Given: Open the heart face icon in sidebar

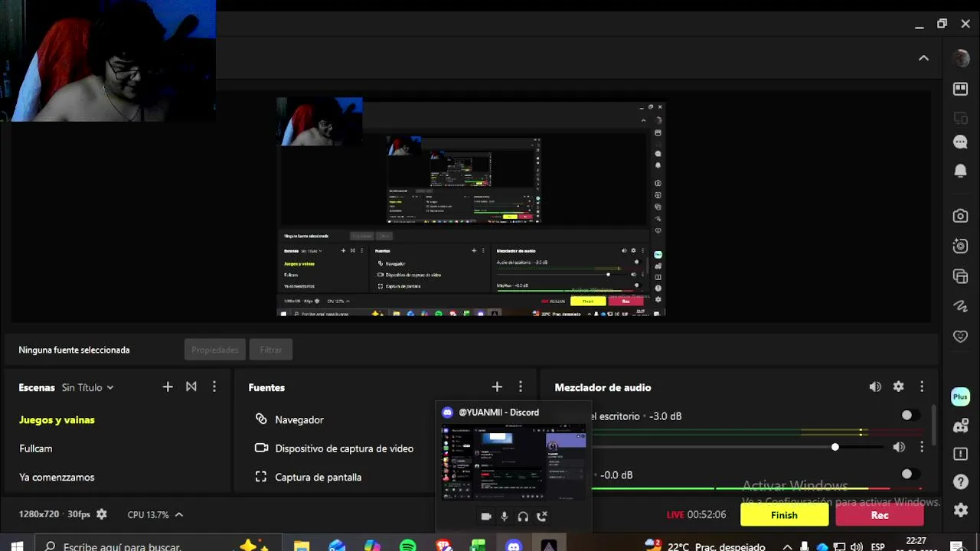Looking at the screenshot, I should coord(960,336).
